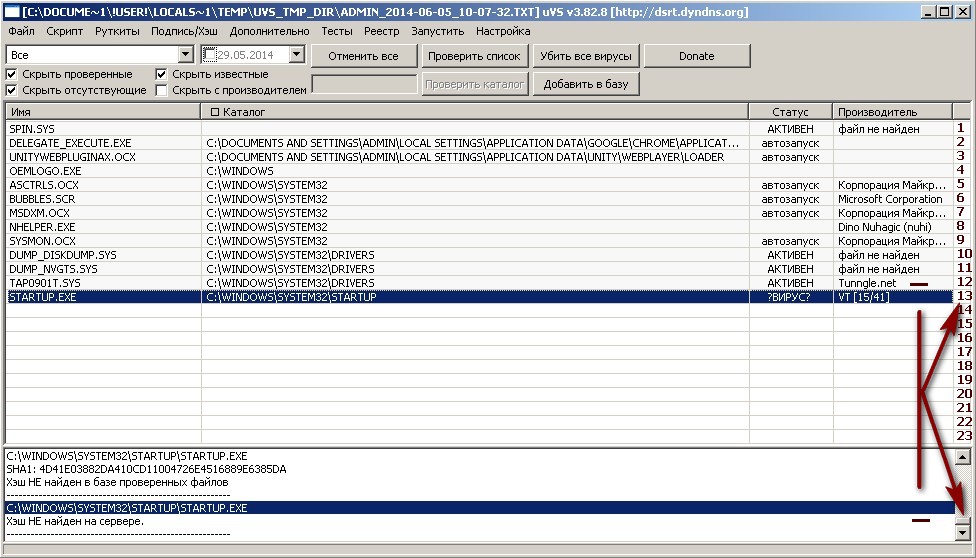Sort by the Статус column header
The height and width of the screenshot is (558, 976).
[791, 112]
